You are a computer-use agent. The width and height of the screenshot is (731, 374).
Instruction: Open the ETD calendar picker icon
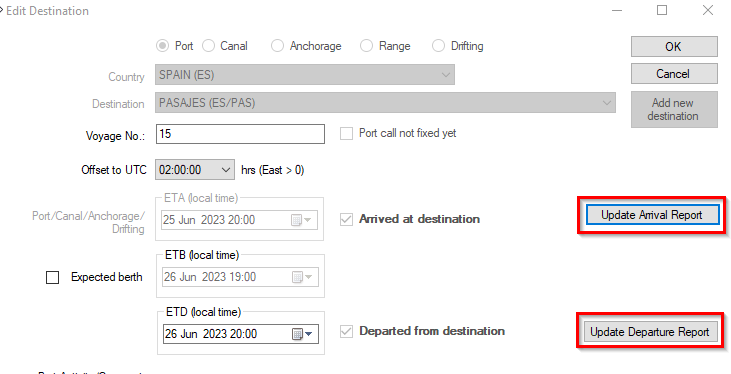tap(302, 334)
